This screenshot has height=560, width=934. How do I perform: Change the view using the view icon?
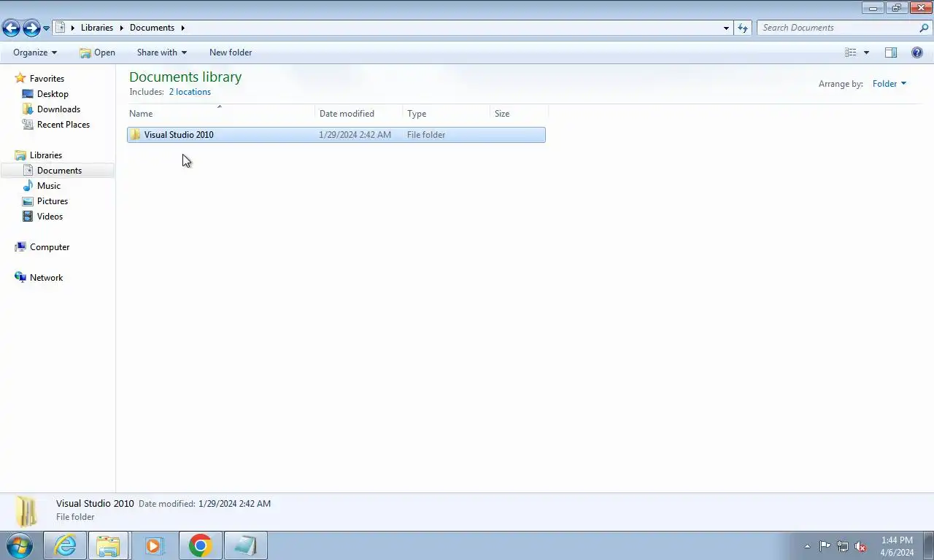point(851,52)
